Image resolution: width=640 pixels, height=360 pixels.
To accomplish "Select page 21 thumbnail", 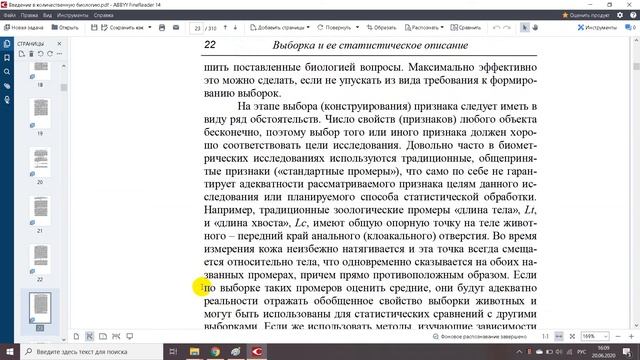I will point(40,210).
